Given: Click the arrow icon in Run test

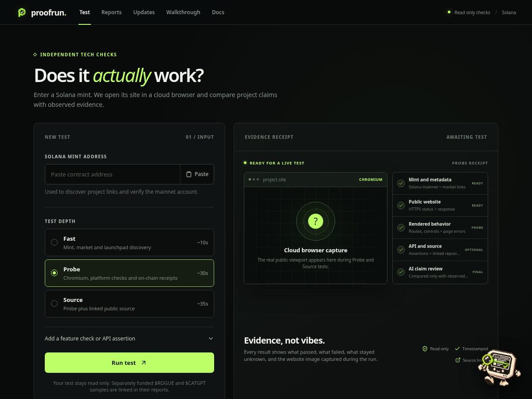Looking at the screenshot, I should point(143,363).
